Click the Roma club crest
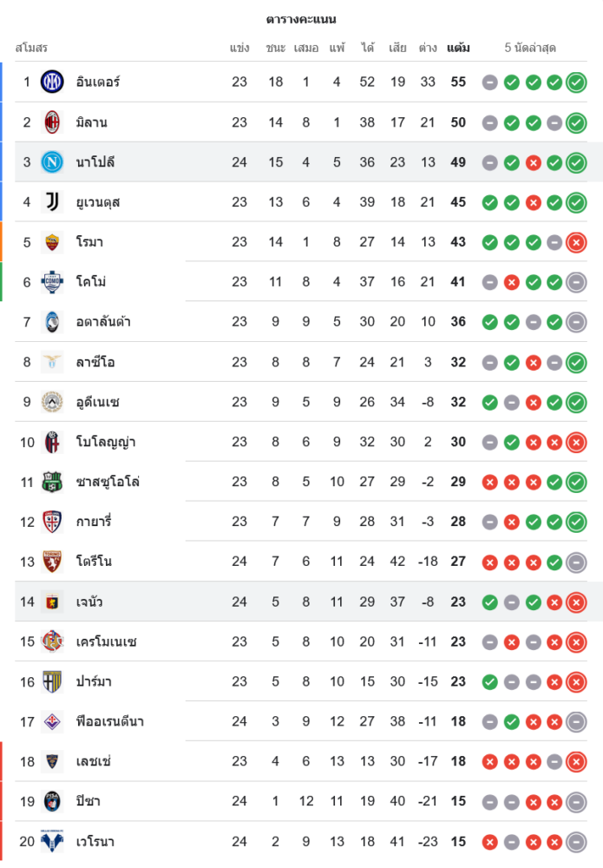The height and width of the screenshot is (868, 603). pyautogui.click(x=53, y=242)
